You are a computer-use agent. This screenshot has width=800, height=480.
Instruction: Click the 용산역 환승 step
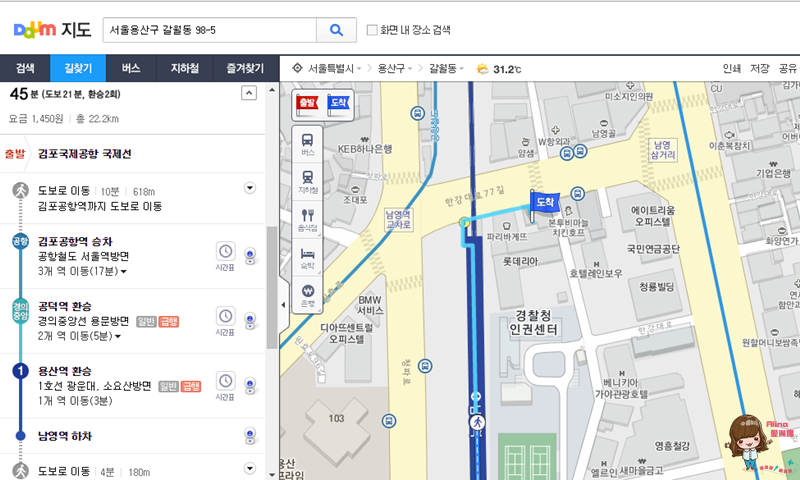65,371
